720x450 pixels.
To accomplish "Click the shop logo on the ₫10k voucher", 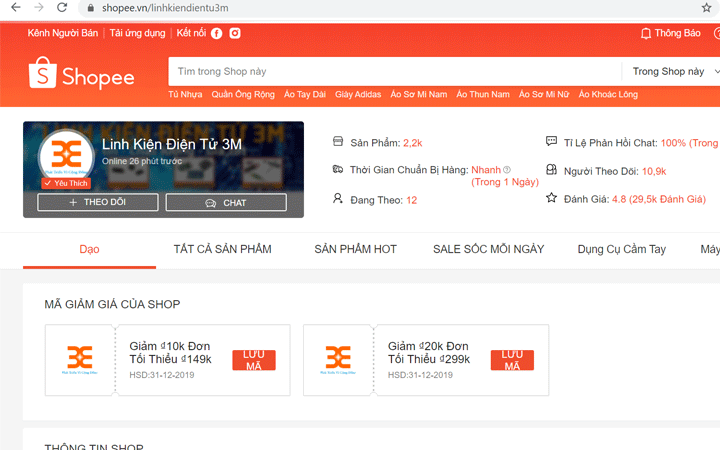I will (x=80, y=359).
